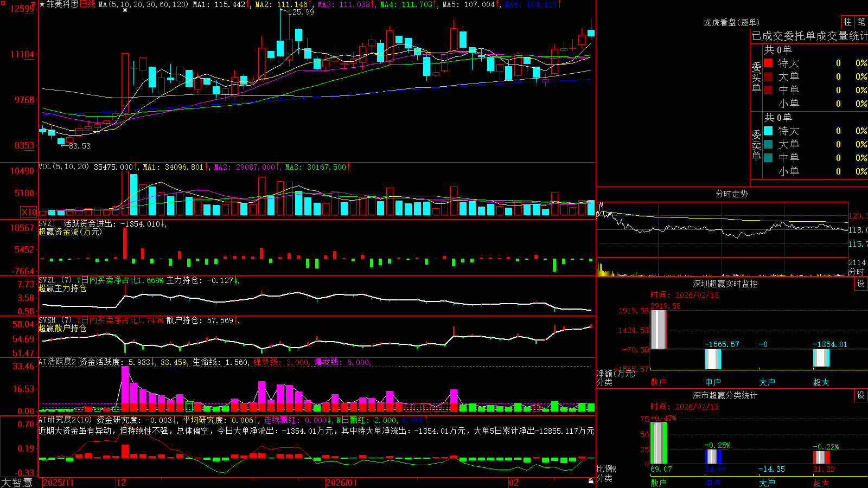Click the intraday 分时 price line chart

tap(722, 230)
